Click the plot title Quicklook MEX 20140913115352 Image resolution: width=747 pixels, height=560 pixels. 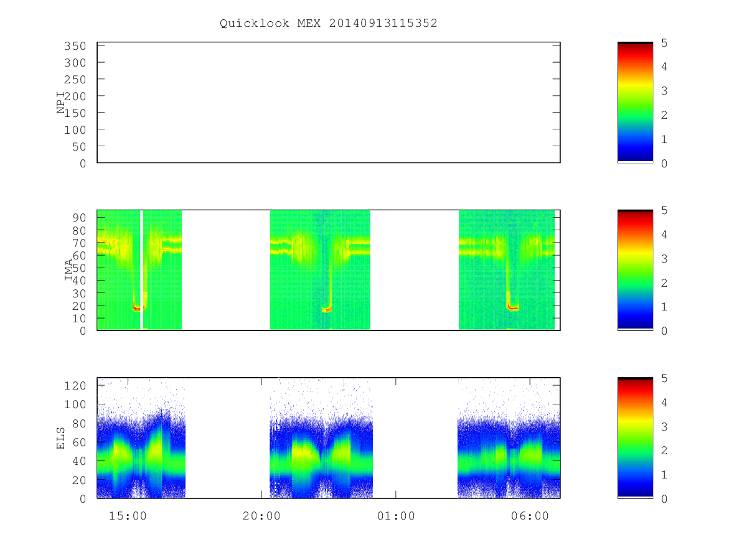[x=328, y=23]
